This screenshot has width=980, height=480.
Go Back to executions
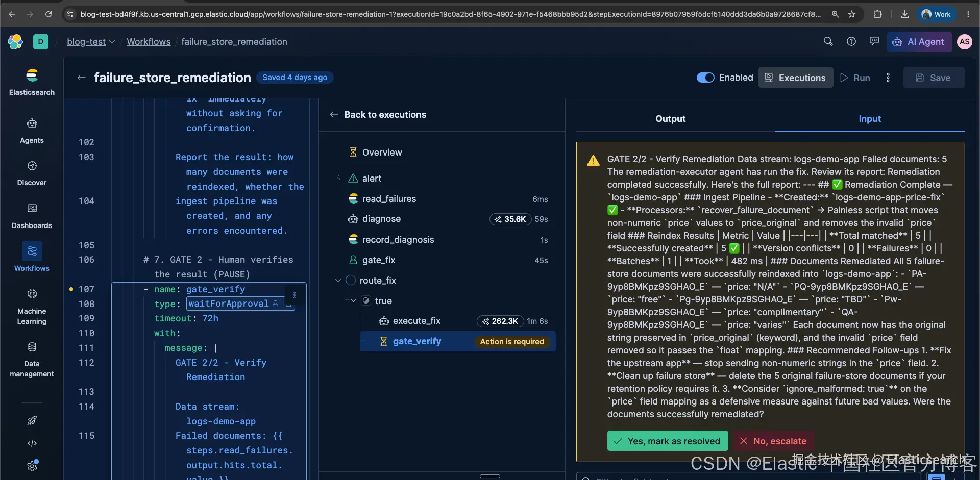(378, 114)
